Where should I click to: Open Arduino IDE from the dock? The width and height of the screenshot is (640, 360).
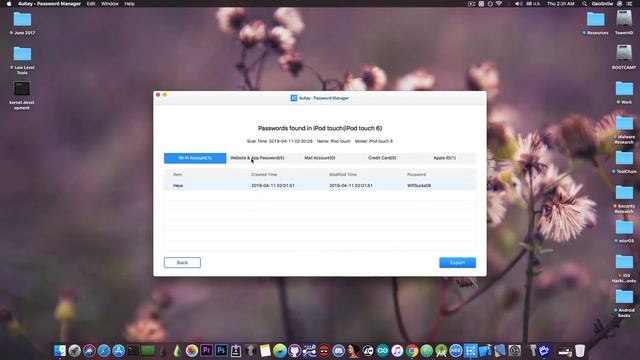382,350
